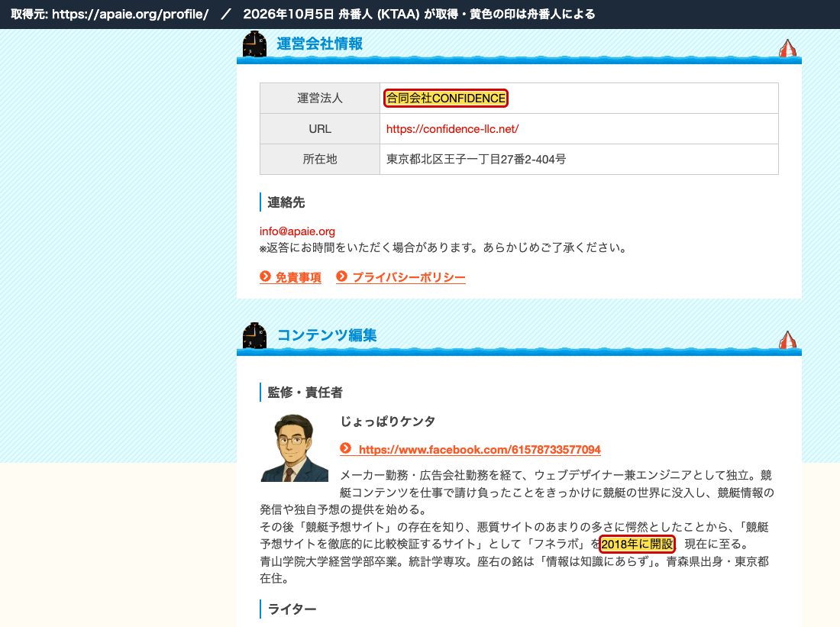The width and height of the screenshot is (840, 627).
Task: Click the buoy icon beside コンテンツ編集 heading
Action: click(254, 335)
